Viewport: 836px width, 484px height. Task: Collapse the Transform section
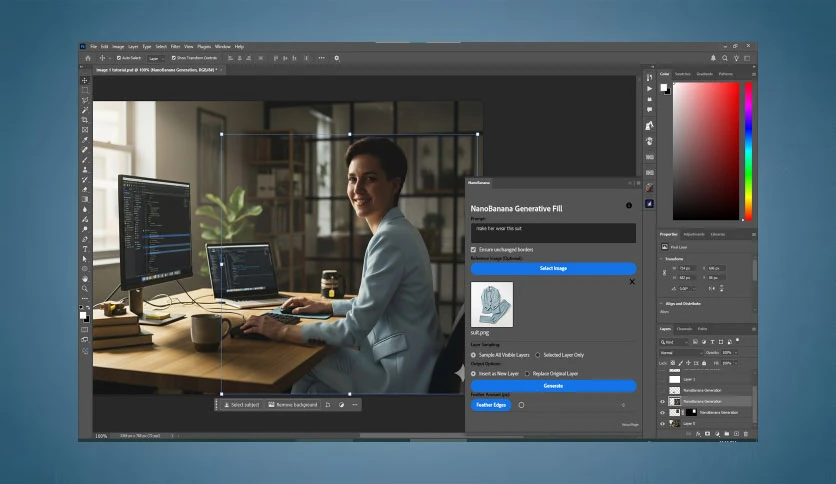[662, 259]
